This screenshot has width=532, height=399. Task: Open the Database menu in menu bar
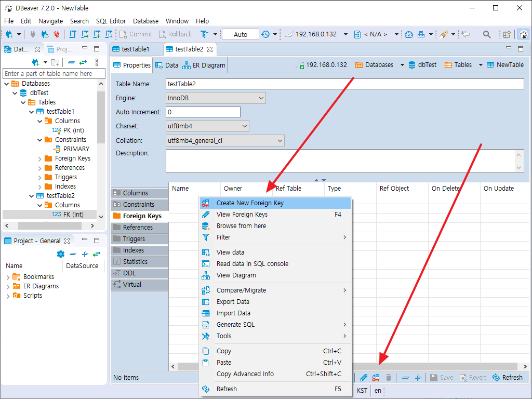[146, 21]
